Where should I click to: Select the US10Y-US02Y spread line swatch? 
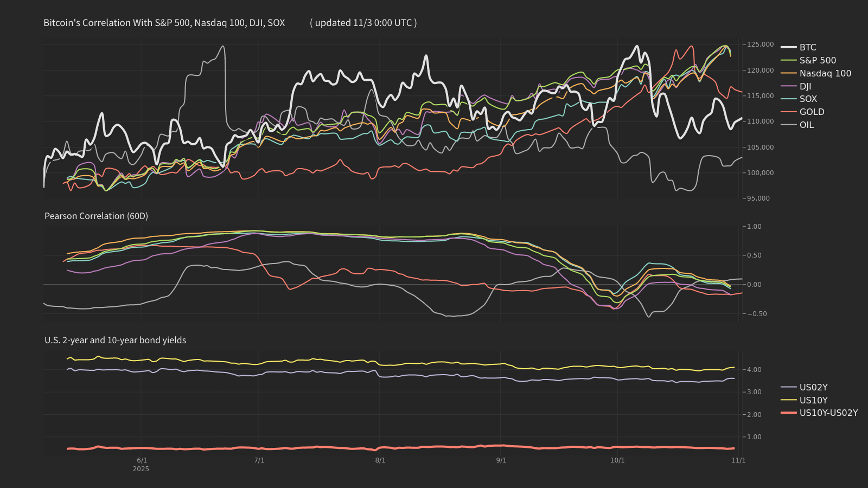pyautogui.click(x=789, y=413)
